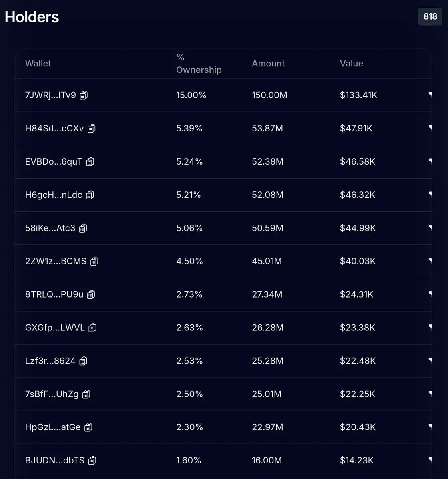448x479 pixels.
Task: Copy wallet address 2ZW1z...BCMS
Action: [94, 261]
